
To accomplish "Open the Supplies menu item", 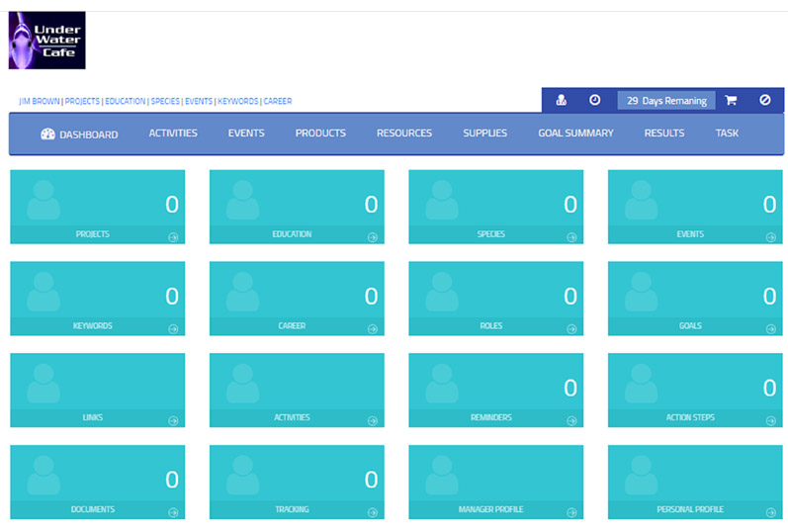I will pos(484,133).
